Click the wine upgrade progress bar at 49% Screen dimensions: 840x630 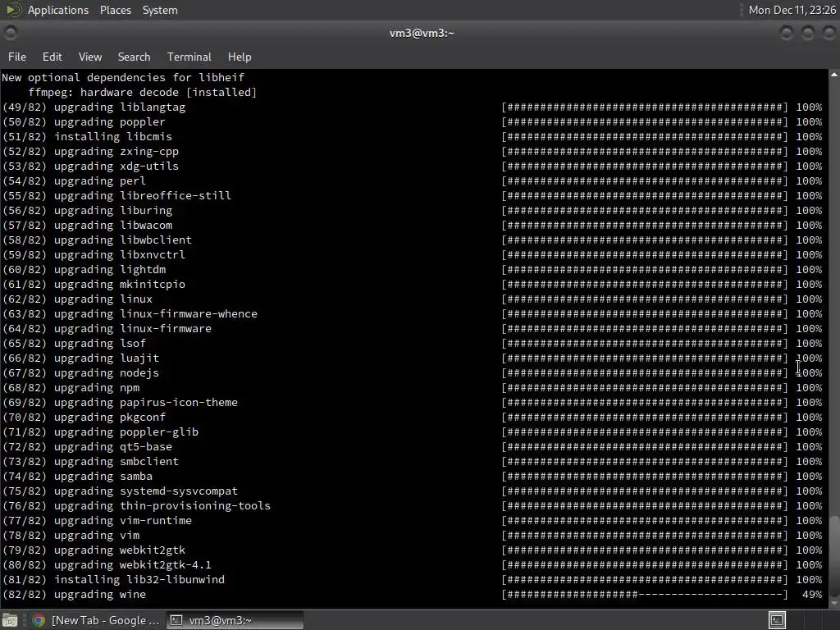coord(645,595)
